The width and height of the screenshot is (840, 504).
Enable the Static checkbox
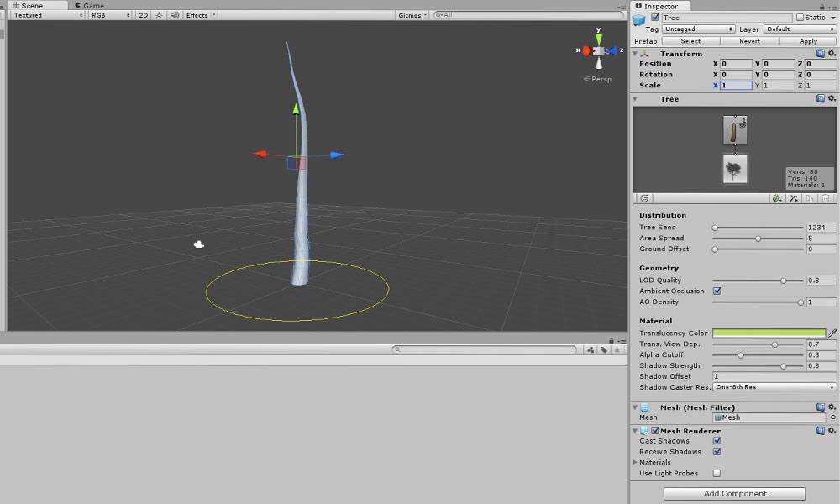click(x=799, y=18)
